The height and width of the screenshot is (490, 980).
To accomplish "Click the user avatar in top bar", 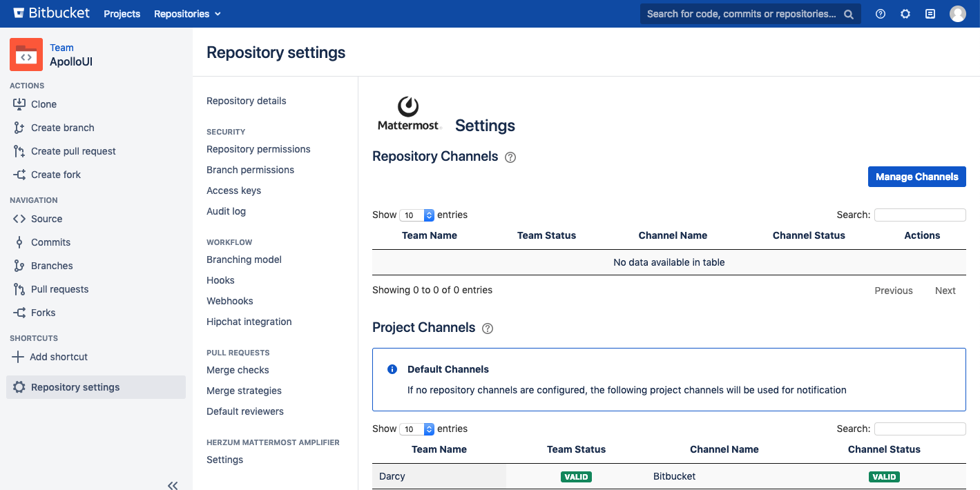I will click(x=957, y=14).
